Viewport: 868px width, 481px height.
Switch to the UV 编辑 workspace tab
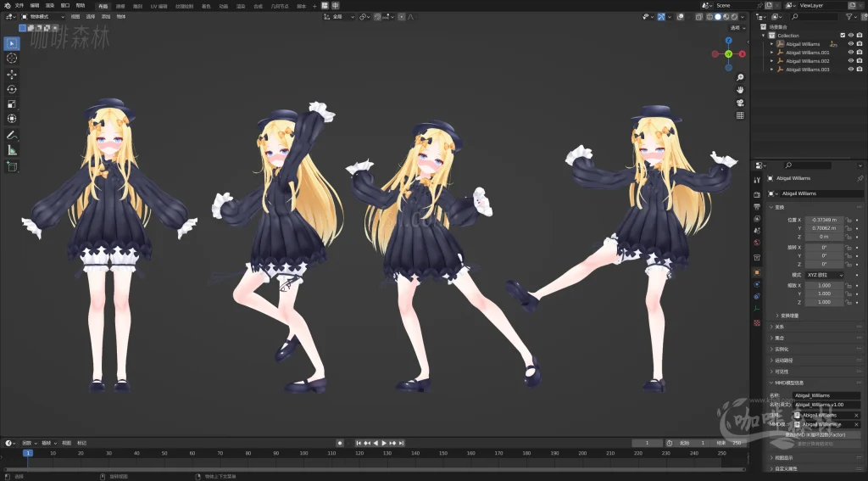159,6
